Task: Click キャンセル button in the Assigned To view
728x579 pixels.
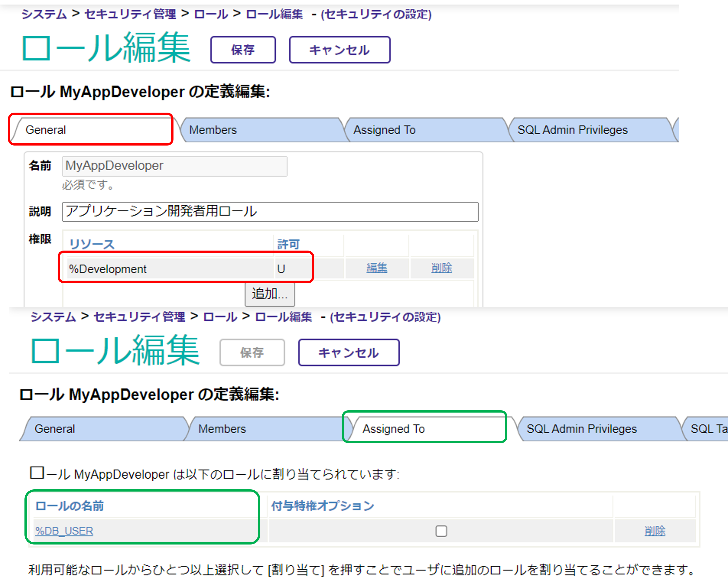Action: [x=349, y=353]
